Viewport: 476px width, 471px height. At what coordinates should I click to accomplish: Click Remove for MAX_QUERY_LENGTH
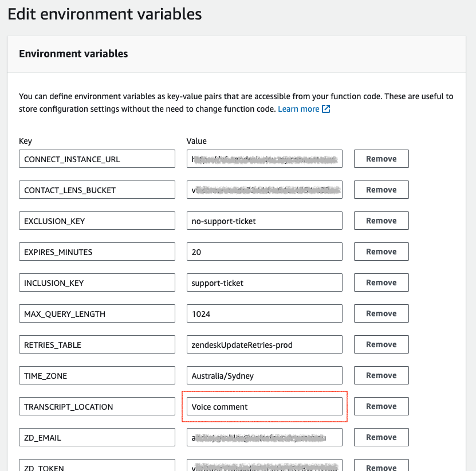coord(381,313)
